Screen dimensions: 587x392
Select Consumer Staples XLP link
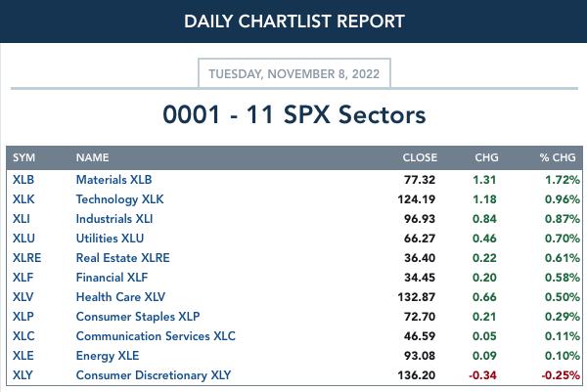tap(138, 317)
